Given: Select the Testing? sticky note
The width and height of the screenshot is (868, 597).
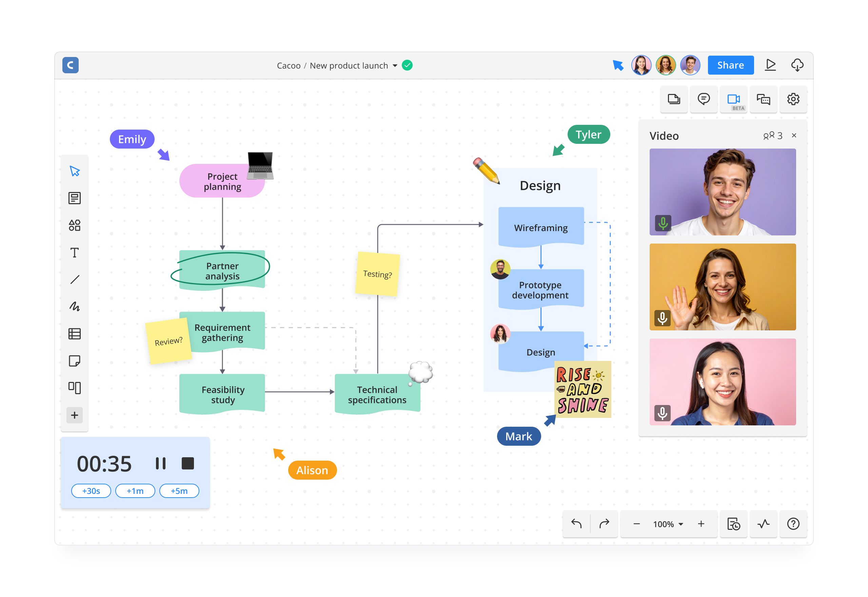Looking at the screenshot, I should point(377,274).
